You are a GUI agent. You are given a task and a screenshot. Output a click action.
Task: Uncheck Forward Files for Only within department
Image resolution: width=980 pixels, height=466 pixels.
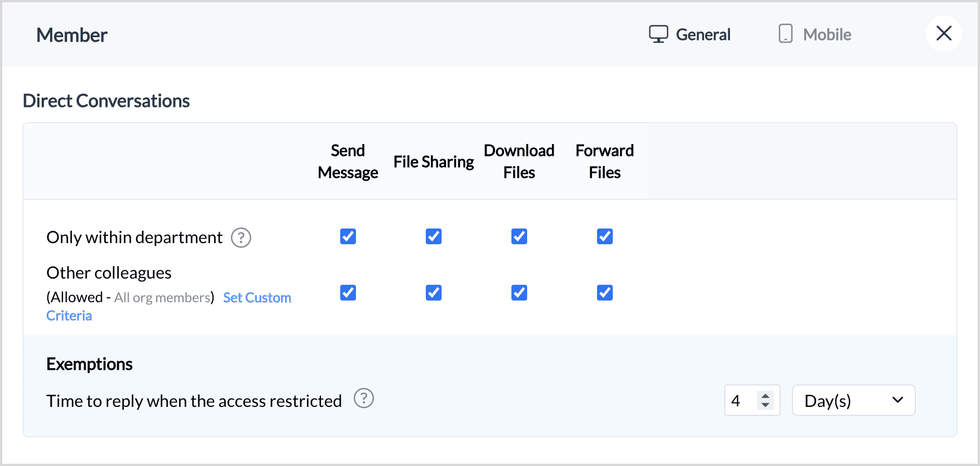click(x=605, y=236)
